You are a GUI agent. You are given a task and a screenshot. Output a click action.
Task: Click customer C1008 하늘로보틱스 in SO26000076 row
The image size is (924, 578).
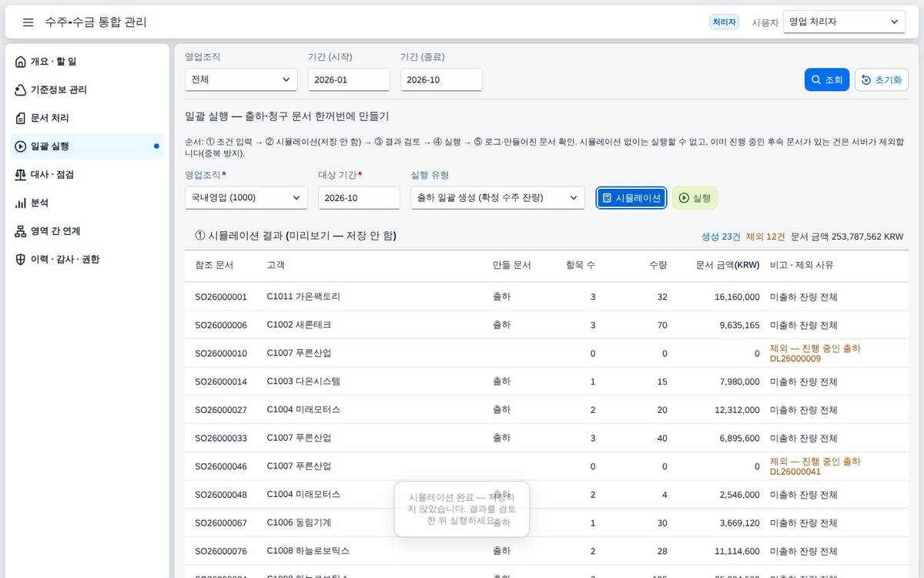(308, 551)
